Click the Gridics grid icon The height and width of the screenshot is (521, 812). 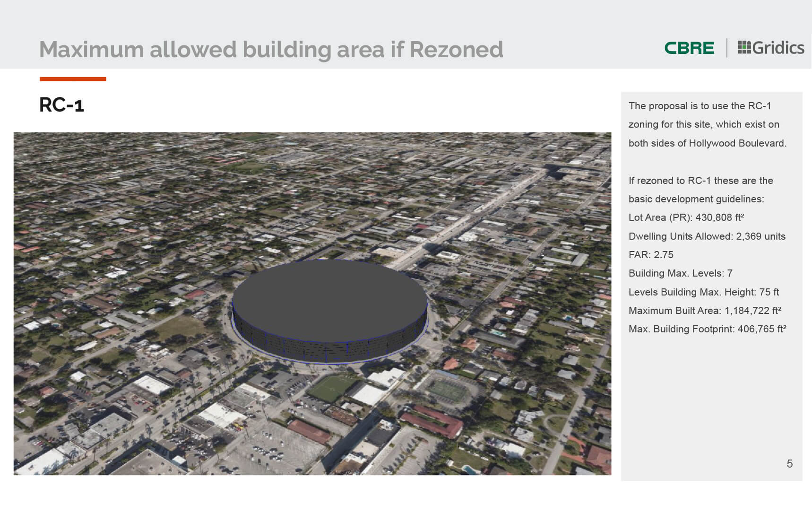(x=744, y=47)
